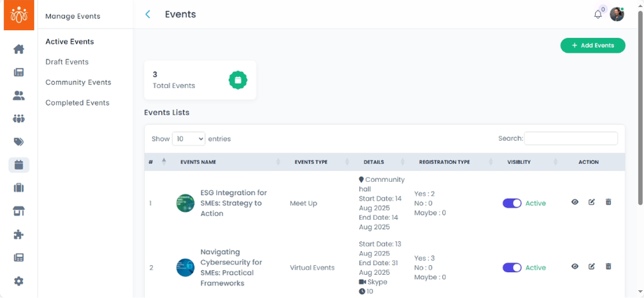Edit the ESG Integration event
644x298 pixels.
pyautogui.click(x=591, y=202)
